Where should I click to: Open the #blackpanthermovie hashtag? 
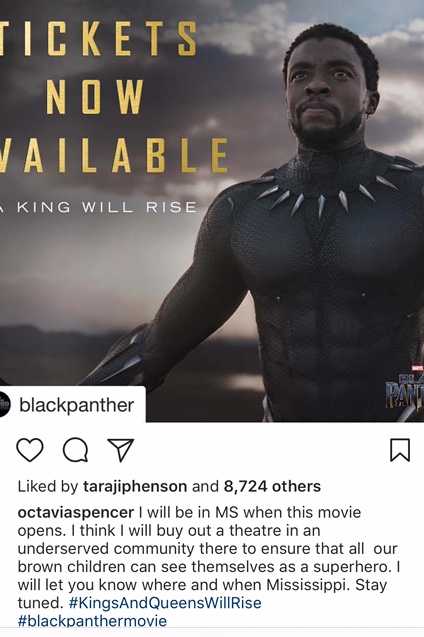92,620
